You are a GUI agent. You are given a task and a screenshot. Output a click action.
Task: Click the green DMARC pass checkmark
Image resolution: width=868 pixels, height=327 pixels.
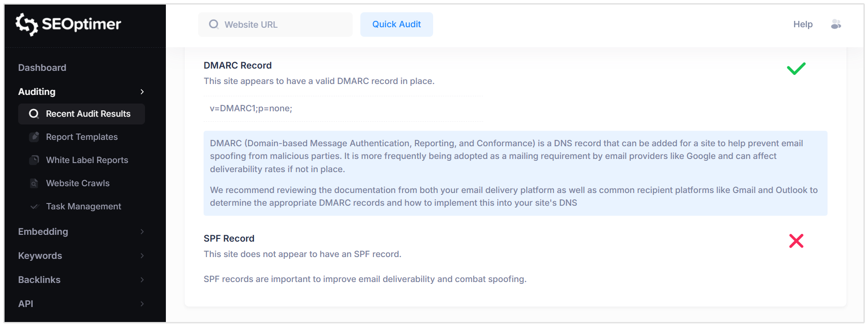tap(796, 69)
